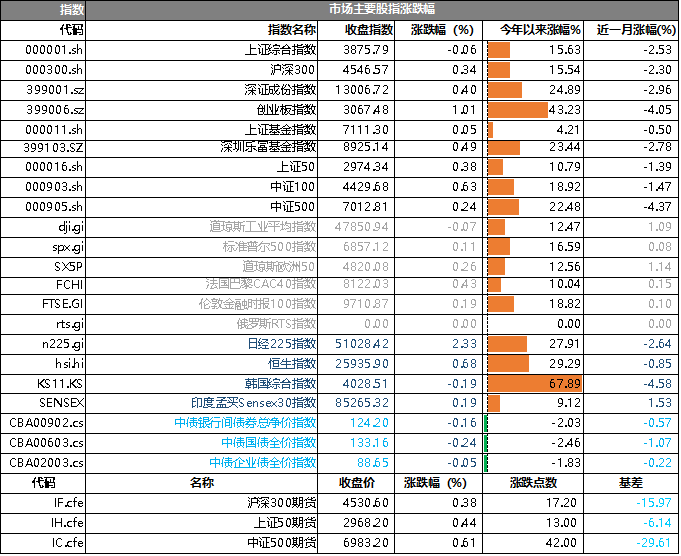Click the 韩国综合指数 orange bar showing 67.89
Image resolution: width=681 pixels, height=556 pixels.
point(534,383)
